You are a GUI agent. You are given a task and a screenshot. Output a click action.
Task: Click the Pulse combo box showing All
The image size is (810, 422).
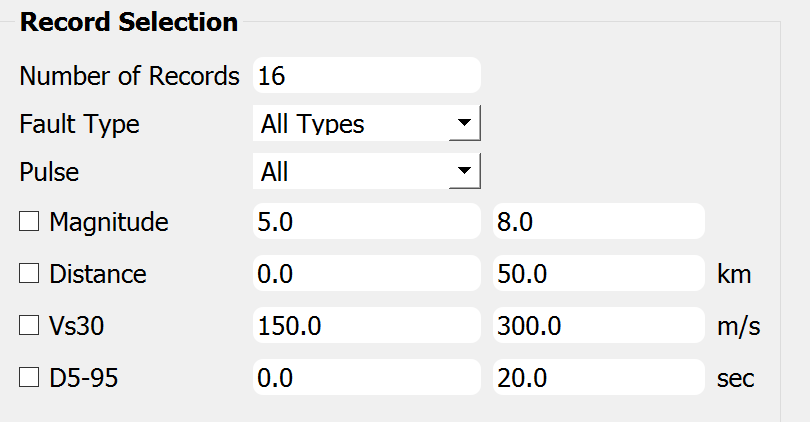tap(367, 171)
